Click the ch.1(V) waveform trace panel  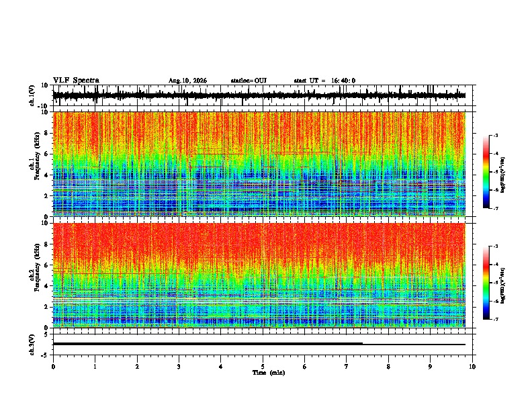263,95
